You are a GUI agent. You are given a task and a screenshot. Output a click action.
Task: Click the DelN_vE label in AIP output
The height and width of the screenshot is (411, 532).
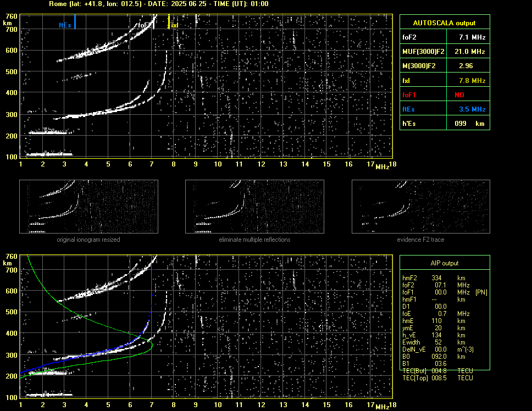pyautogui.click(x=414, y=349)
